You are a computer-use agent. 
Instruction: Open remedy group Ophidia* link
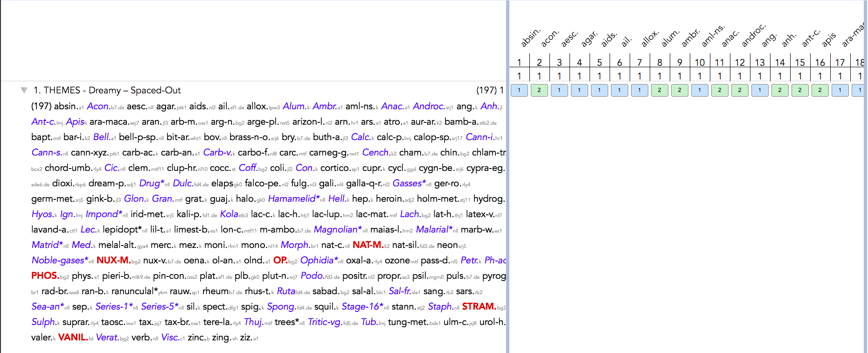click(319, 260)
